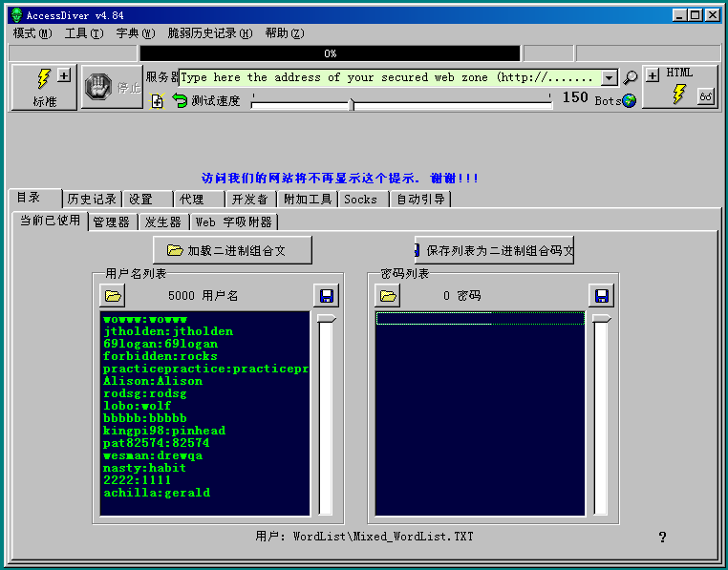Switch to the 设置 tab
The width and height of the screenshot is (728, 570).
point(147,200)
